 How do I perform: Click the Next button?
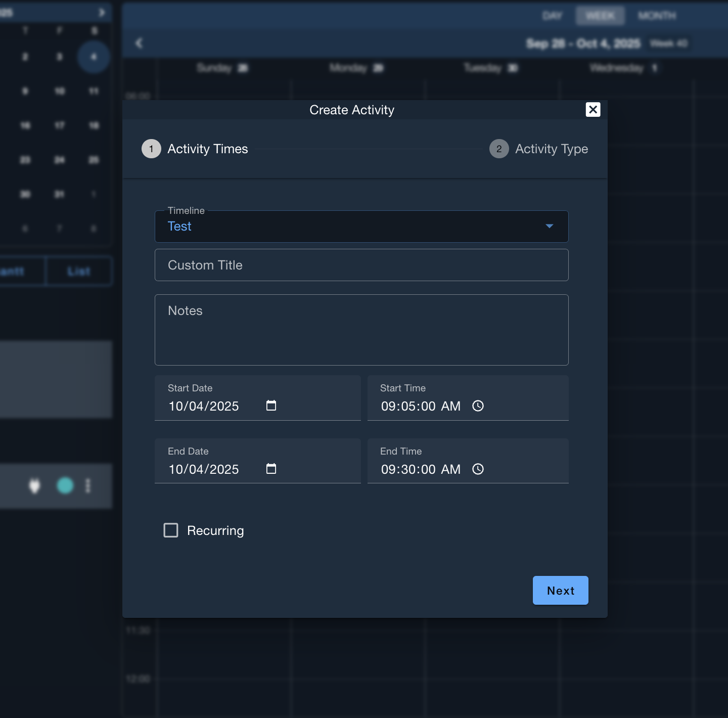560,590
